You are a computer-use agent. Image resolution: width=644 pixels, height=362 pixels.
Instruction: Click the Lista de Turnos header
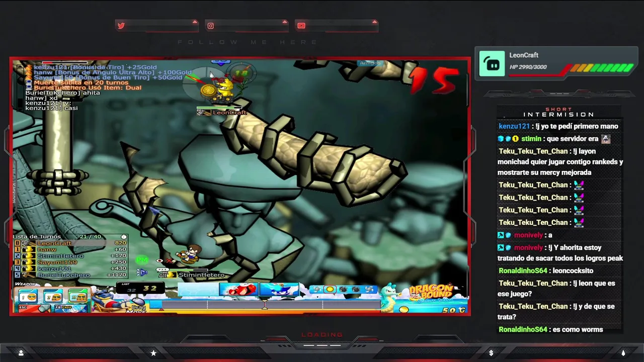(x=37, y=237)
